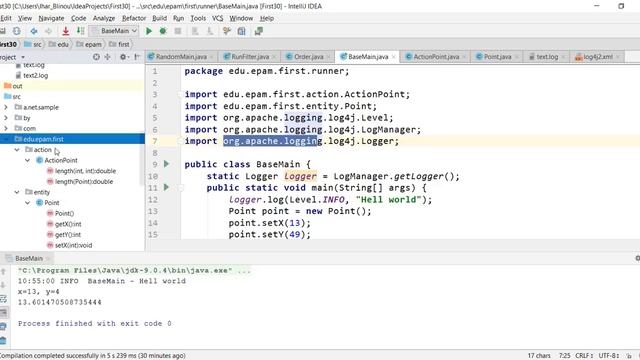Hide the Project panel with the pin icon
The image size is (640, 360).
click(137, 57)
